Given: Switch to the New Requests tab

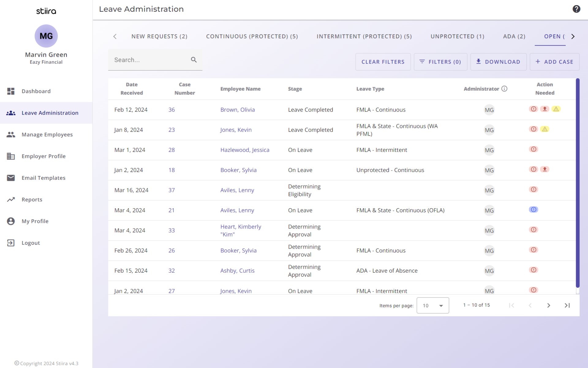Looking at the screenshot, I should point(159,36).
